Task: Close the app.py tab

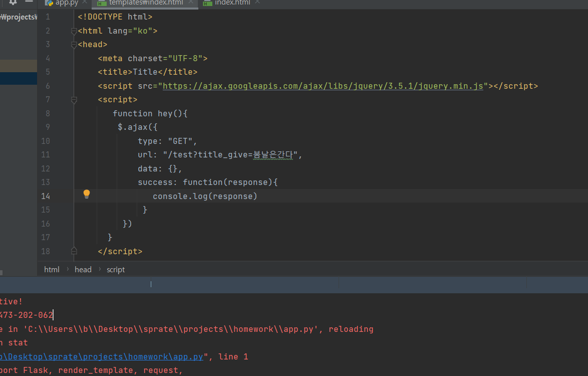Action: [85, 2]
